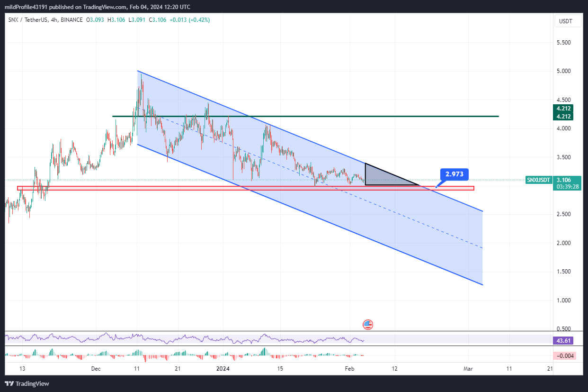Click the close price C3.106 value
Image resolution: width=588 pixels, height=392 pixels.
159,20
